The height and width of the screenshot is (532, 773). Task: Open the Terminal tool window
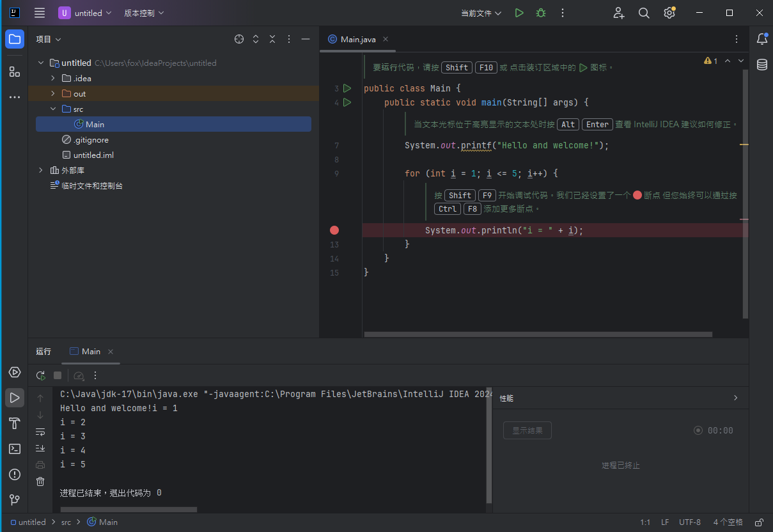[x=14, y=449]
